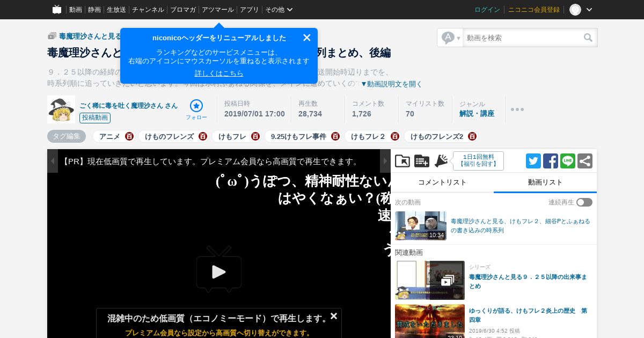Click the niconico TV logo icon
644x338 pixels.
point(57,10)
